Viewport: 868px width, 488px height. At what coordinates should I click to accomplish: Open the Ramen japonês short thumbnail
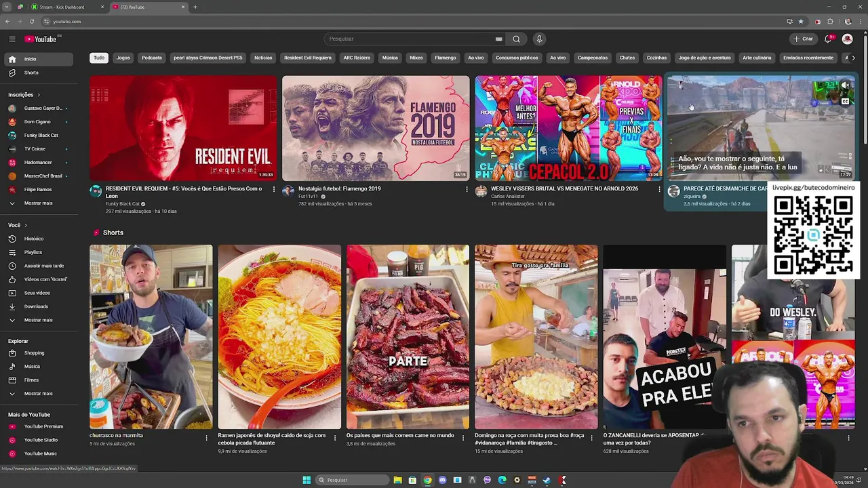[x=279, y=337]
